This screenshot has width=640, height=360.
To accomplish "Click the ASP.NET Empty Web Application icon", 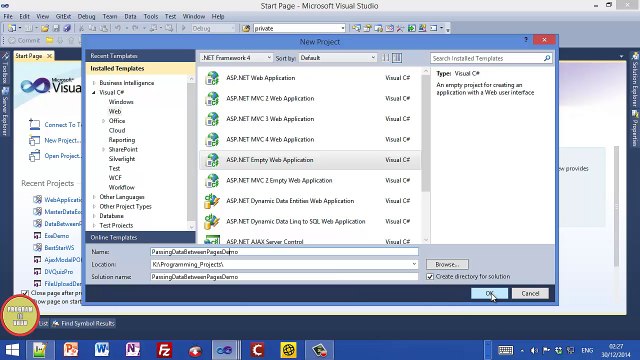I will (212, 160).
